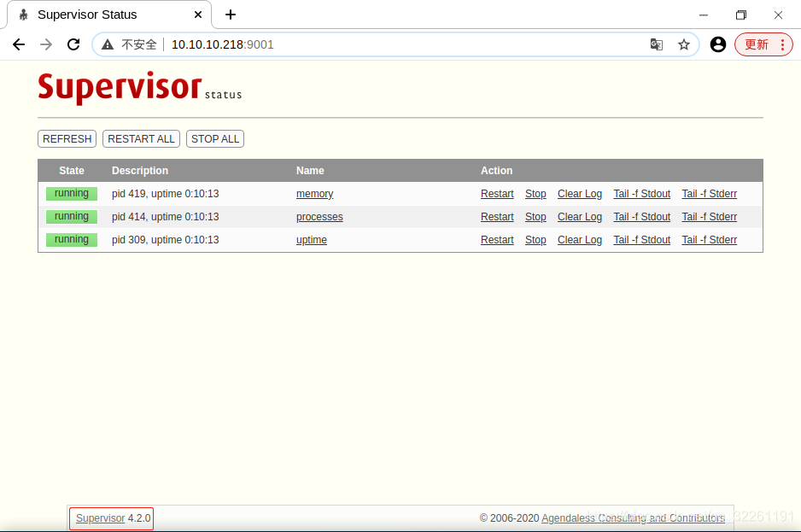
Task: Tail -f Stderr for processes
Action: (709, 217)
